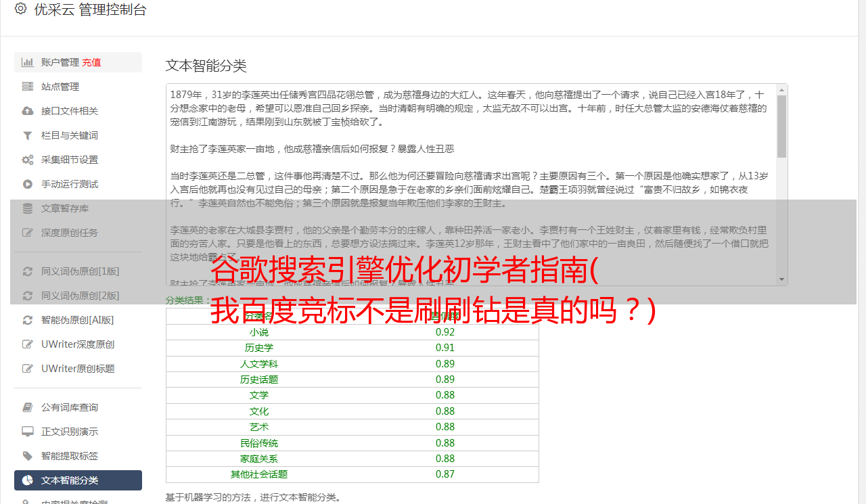Click the edit icon for UWriter原创标题
The image size is (866, 504).
[x=28, y=369]
